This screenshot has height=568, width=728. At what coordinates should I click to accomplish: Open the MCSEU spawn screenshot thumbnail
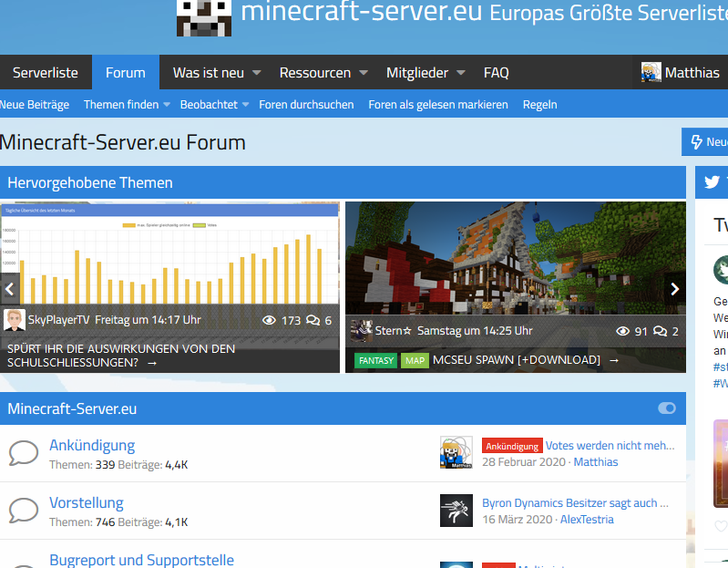pos(516,258)
